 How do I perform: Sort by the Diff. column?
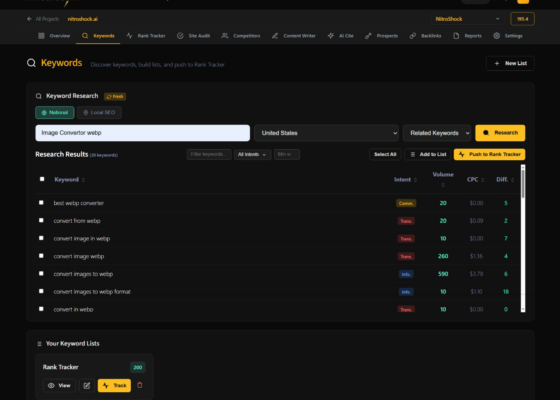pos(505,180)
